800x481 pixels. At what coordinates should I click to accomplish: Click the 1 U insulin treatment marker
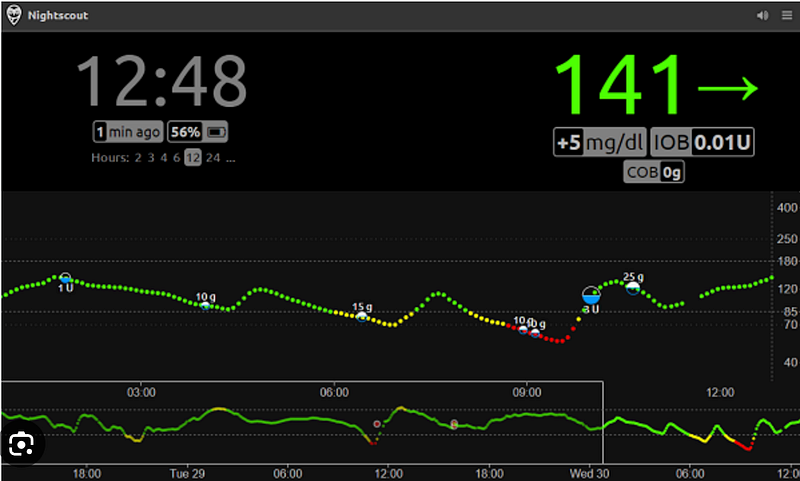65,278
